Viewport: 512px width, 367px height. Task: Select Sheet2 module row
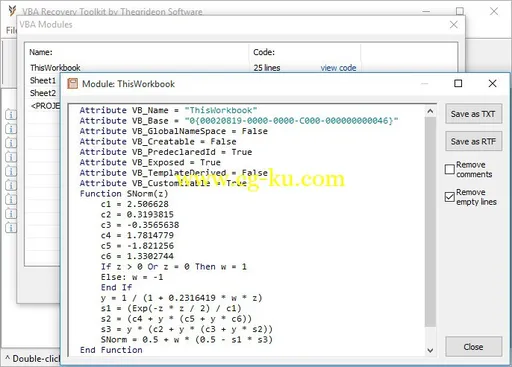[43, 93]
